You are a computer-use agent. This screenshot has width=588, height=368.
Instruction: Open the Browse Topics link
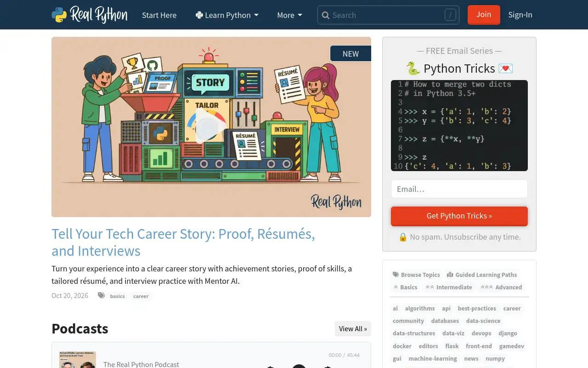click(416, 275)
